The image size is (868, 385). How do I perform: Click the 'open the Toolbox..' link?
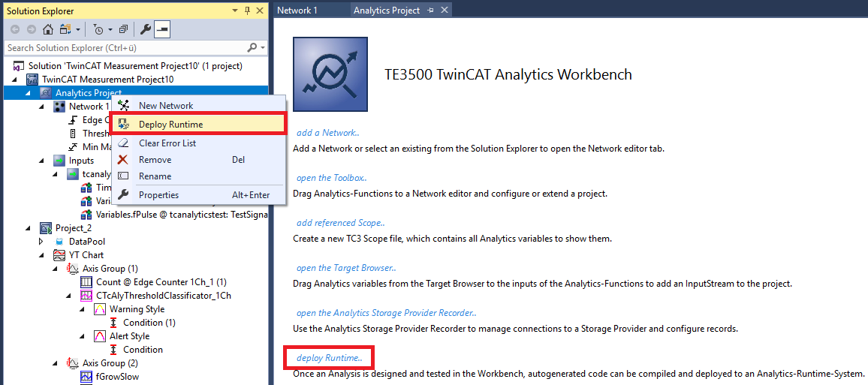[332, 178]
